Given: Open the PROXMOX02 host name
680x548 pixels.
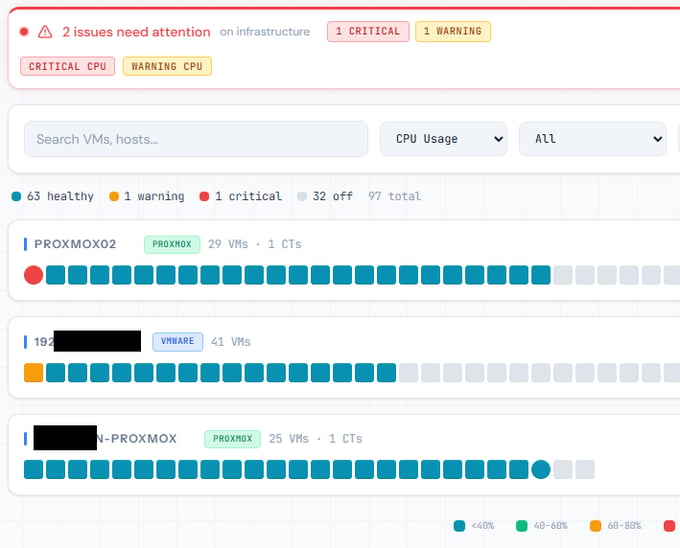Looking at the screenshot, I should 75,244.
